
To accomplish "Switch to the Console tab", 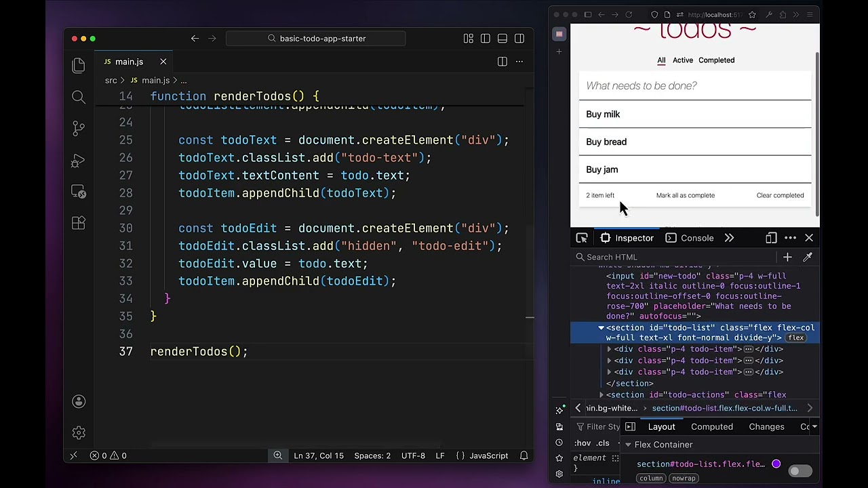I will (690, 238).
